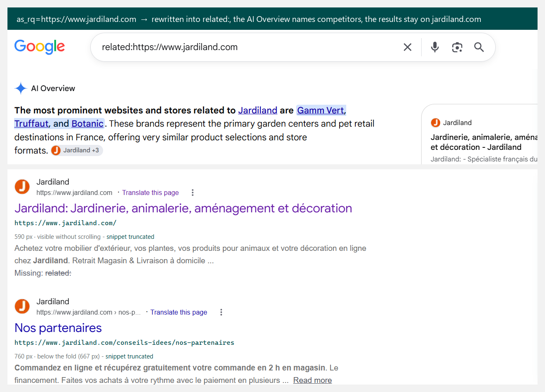Translate the Nos partenaires result page
The height and width of the screenshot is (392, 545).
(x=178, y=312)
